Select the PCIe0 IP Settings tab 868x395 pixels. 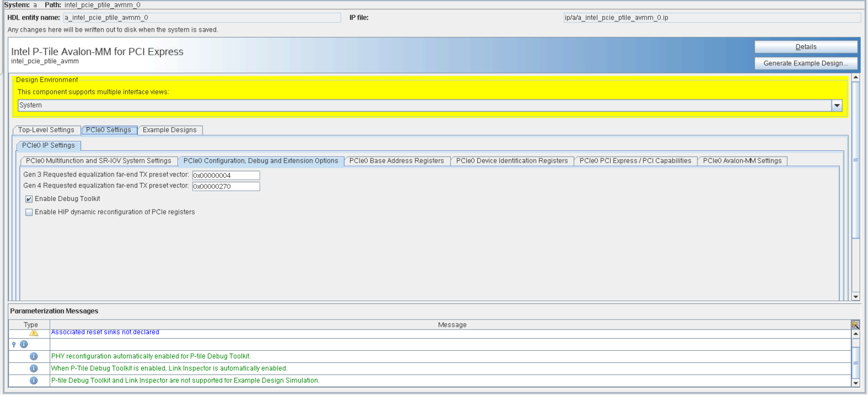click(48, 146)
